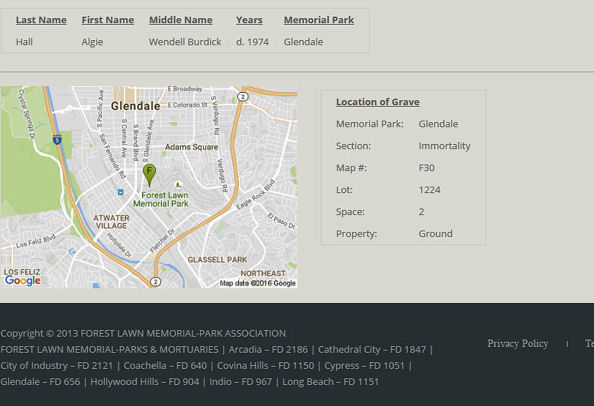Click 'City of Industry – FD 2121' footer text
The height and width of the screenshot is (406, 594).
pyautogui.click(x=56, y=366)
